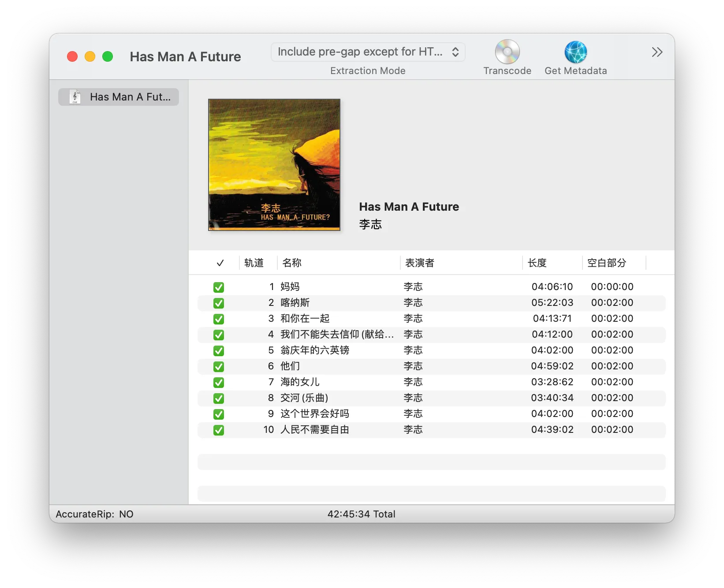Viewport: 724px width, 588px height.
Task: Select track name 翁庆年的六英镑
Action: click(x=315, y=350)
